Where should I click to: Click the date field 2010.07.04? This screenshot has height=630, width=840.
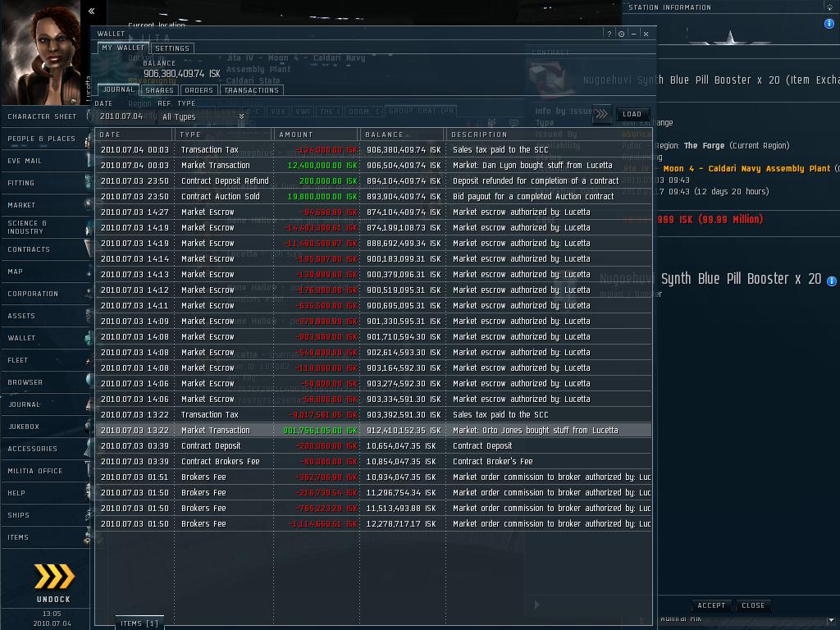(125, 116)
